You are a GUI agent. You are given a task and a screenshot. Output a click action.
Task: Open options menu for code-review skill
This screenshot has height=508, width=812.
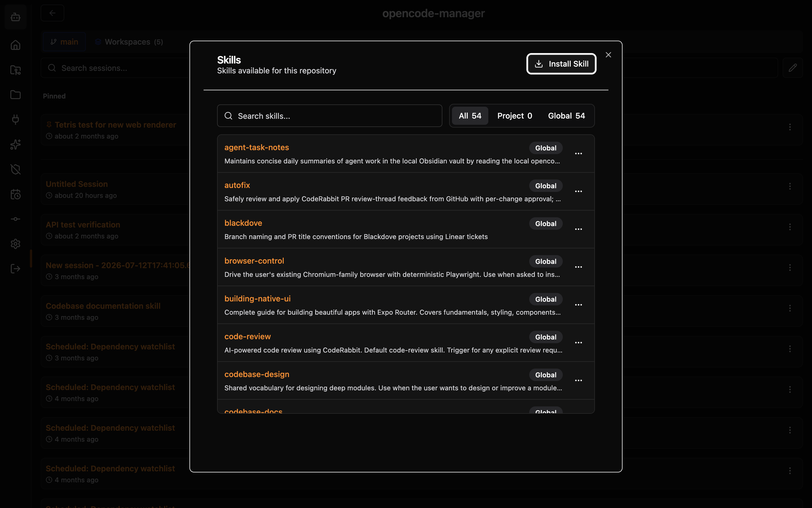579,343
